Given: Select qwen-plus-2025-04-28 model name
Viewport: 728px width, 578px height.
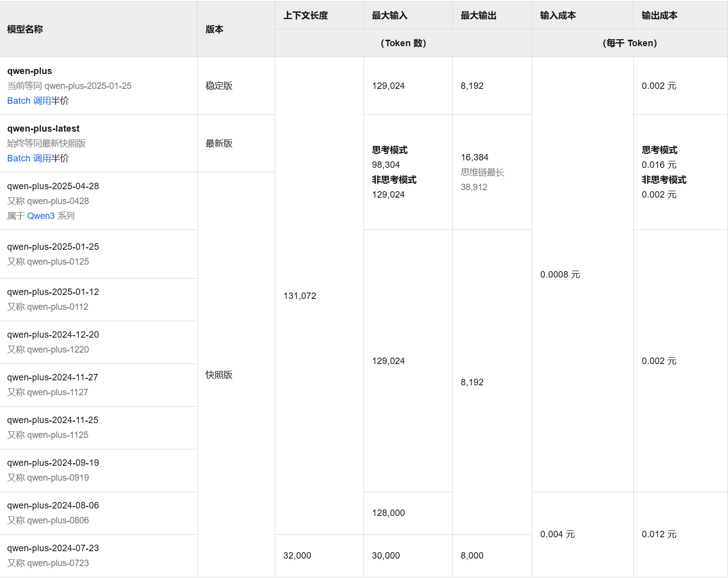Looking at the screenshot, I should (53, 186).
